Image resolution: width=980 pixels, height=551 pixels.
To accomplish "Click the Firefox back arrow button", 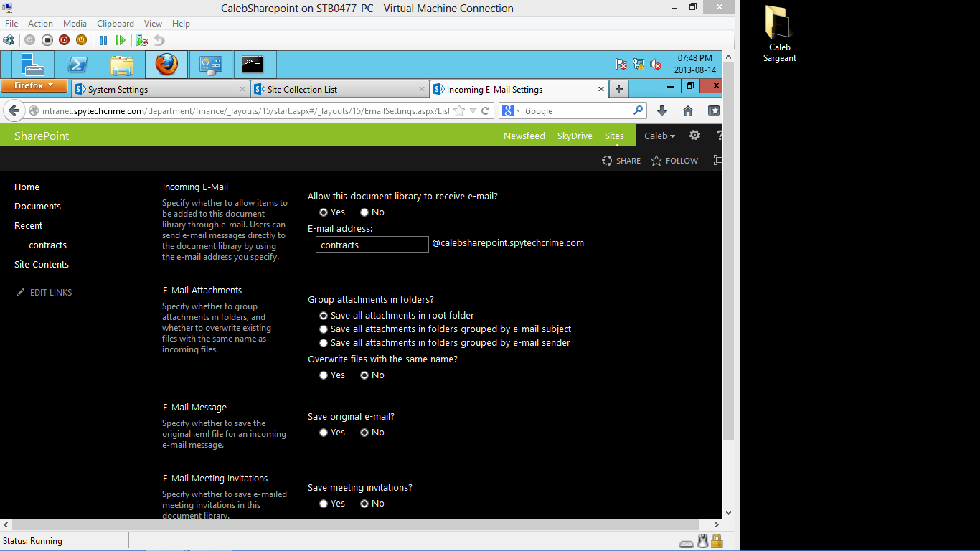I will pyautogui.click(x=14, y=110).
